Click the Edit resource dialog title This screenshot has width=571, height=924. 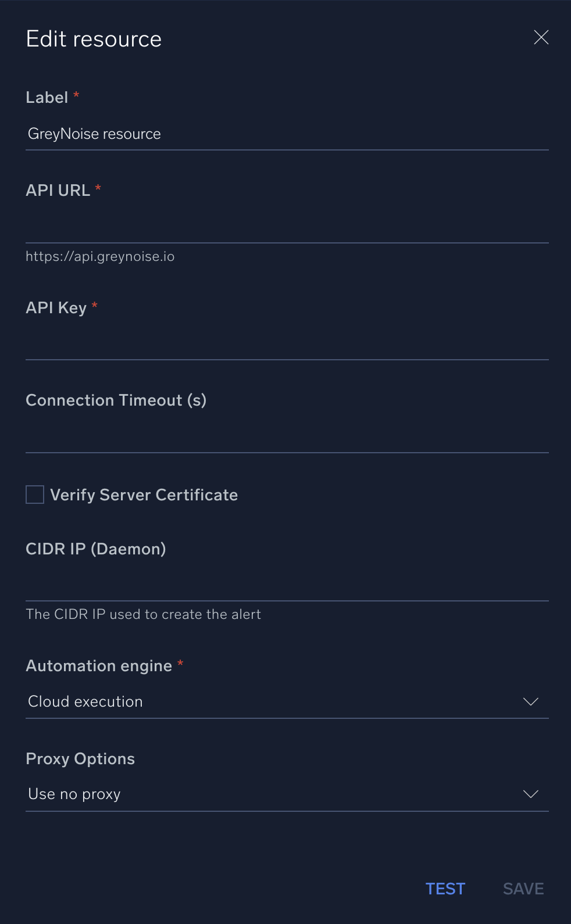pos(93,38)
